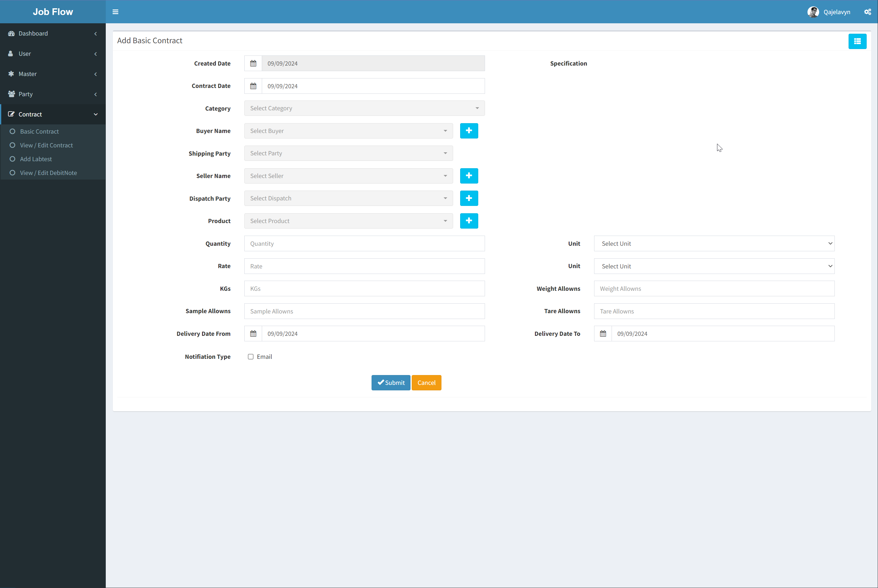Open calendar icon for Delivery Date To
878x588 pixels.
pos(603,334)
